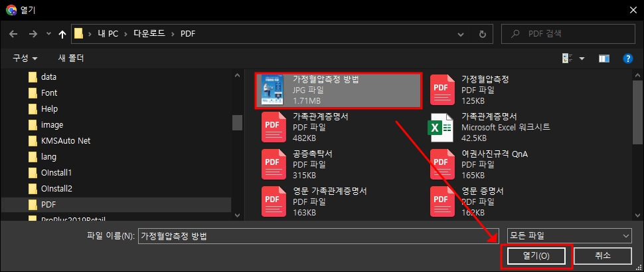The height and width of the screenshot is (272, 644).
Task: Click the '파일 이름(N)' input field
Action: coord(318,236)
